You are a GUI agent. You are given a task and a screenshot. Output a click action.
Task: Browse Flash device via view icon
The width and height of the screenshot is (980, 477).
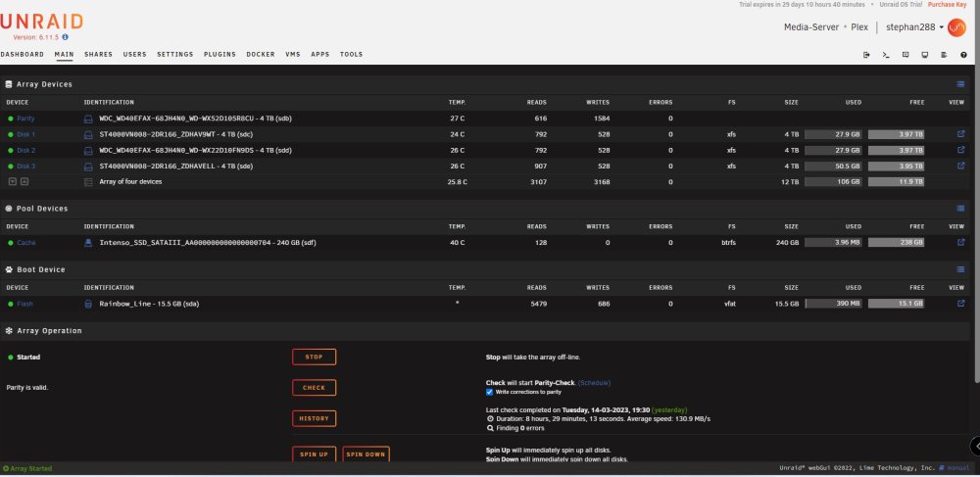coord(960,304)
